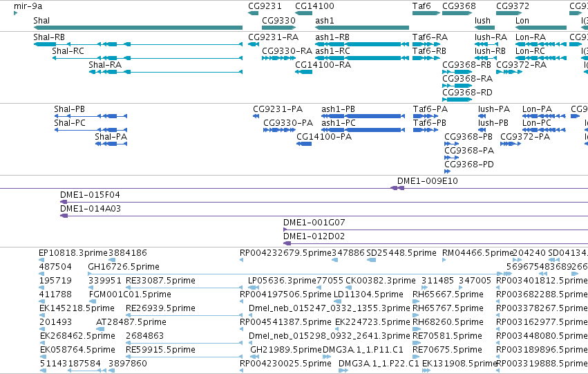588x374 pixels.
Task: Select the CG9330-PA protein
Action: 279,130
